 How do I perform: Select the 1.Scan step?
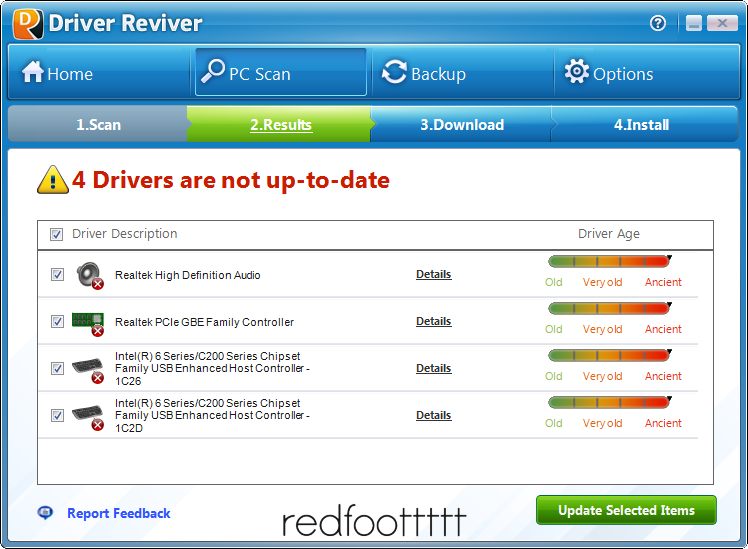tap(98, 124)
